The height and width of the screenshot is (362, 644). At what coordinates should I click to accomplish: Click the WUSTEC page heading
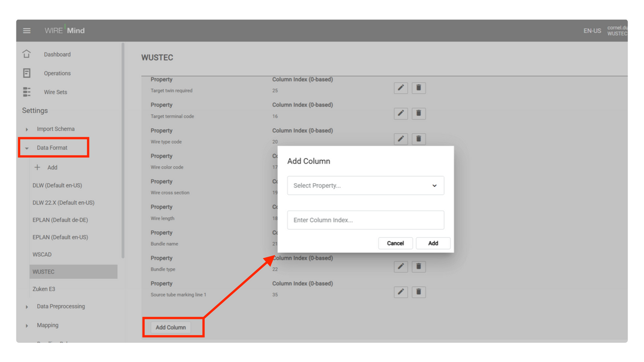coord(157,57)
